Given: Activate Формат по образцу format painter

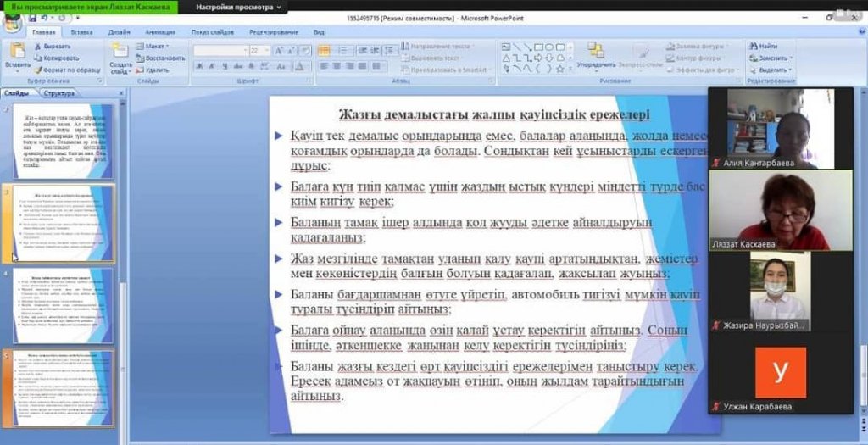Looking at the screenshot, I should tap(67, 70).
